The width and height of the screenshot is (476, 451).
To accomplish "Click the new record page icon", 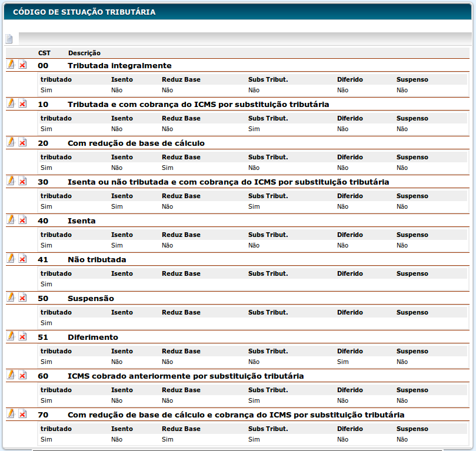I will pos(9,39).
